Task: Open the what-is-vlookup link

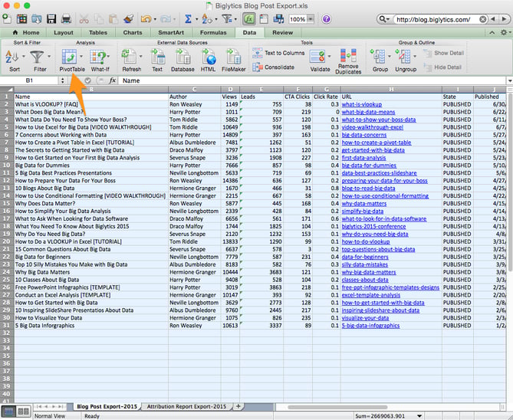Action: click(x=361, y=104)
